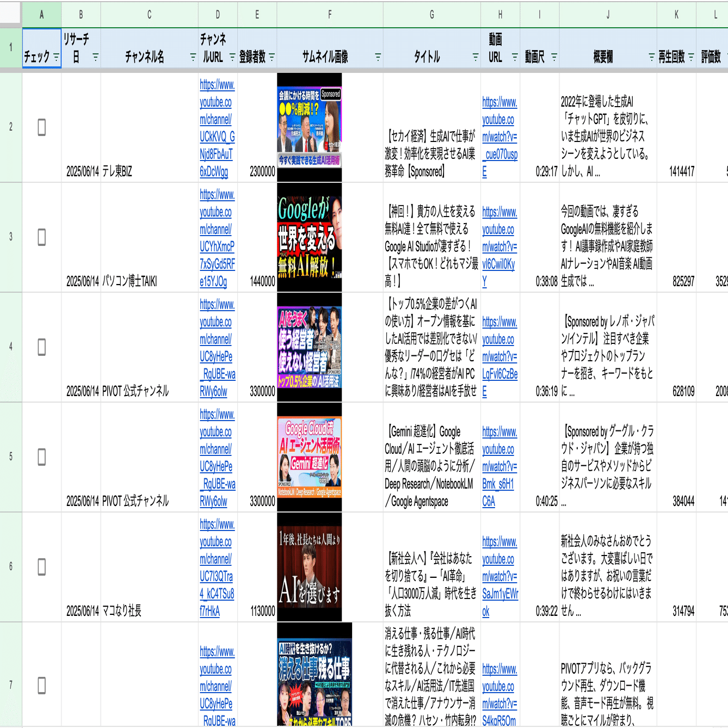Screen dimensions: 728x728
Task: Open the video URL link in row 5
Action: (x=500, y=466)
